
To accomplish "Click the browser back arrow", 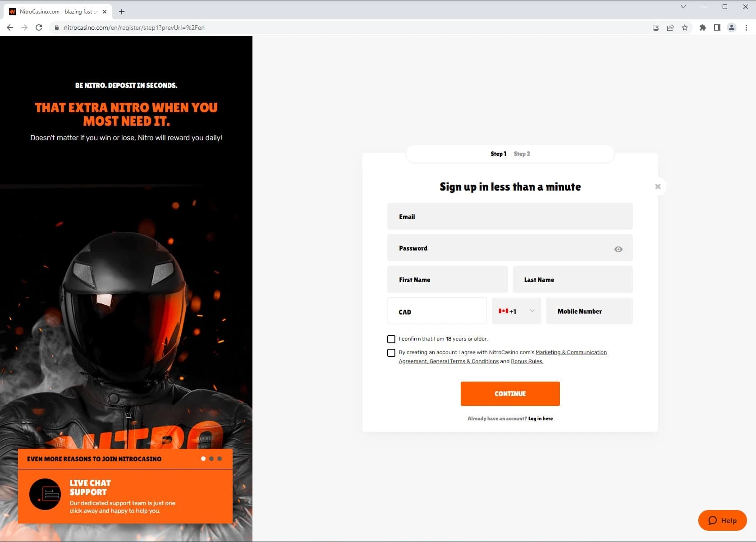I will point(10,27).
